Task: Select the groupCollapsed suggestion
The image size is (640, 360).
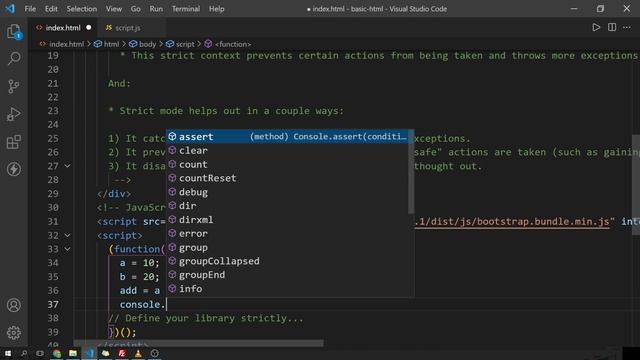Action: click(287, 261)
